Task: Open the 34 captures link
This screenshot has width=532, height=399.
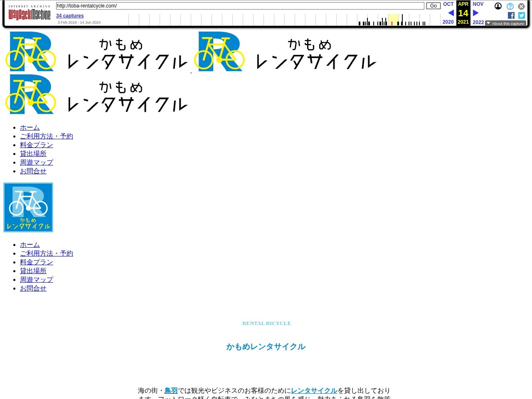Action: [x=70, y=16]
